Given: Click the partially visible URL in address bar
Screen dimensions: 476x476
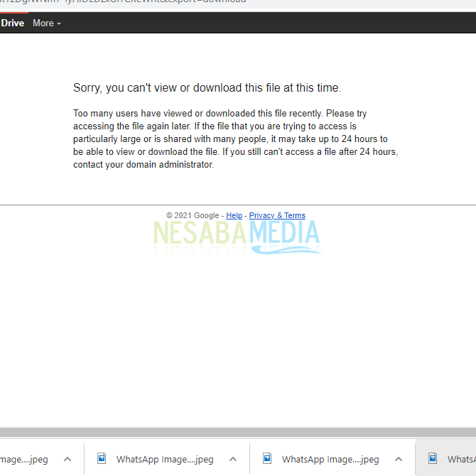Looking at the screenshot, I should click(123, 1).
